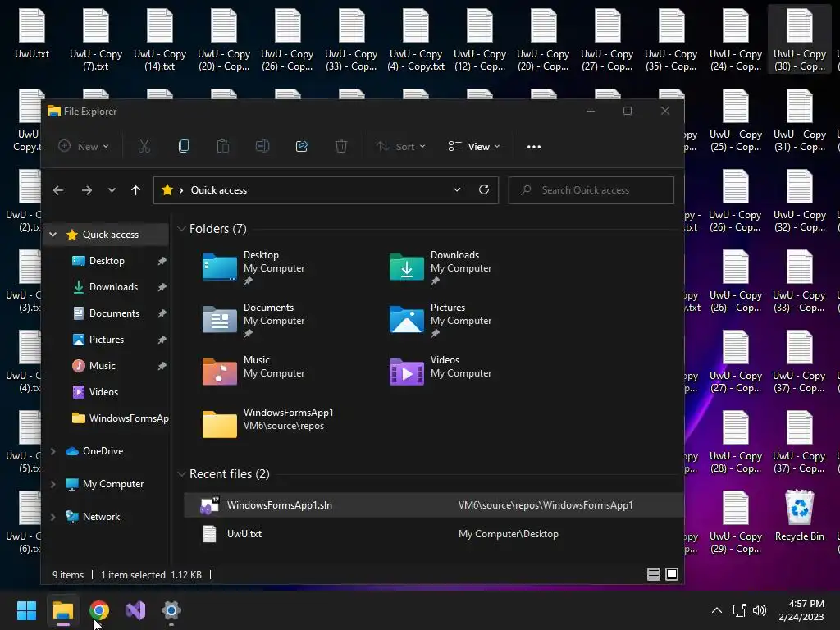The height and width of the screenshot is (630, 840).
Task: Select UwU - Copy (14).txt desktop file
Action: coord(160,39)
